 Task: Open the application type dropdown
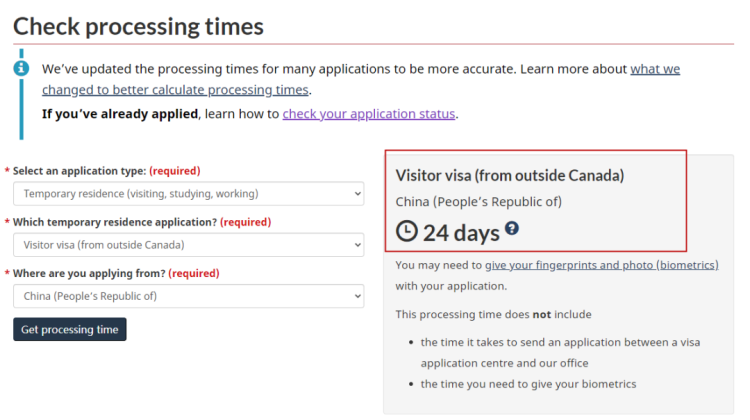pos(188,194)
